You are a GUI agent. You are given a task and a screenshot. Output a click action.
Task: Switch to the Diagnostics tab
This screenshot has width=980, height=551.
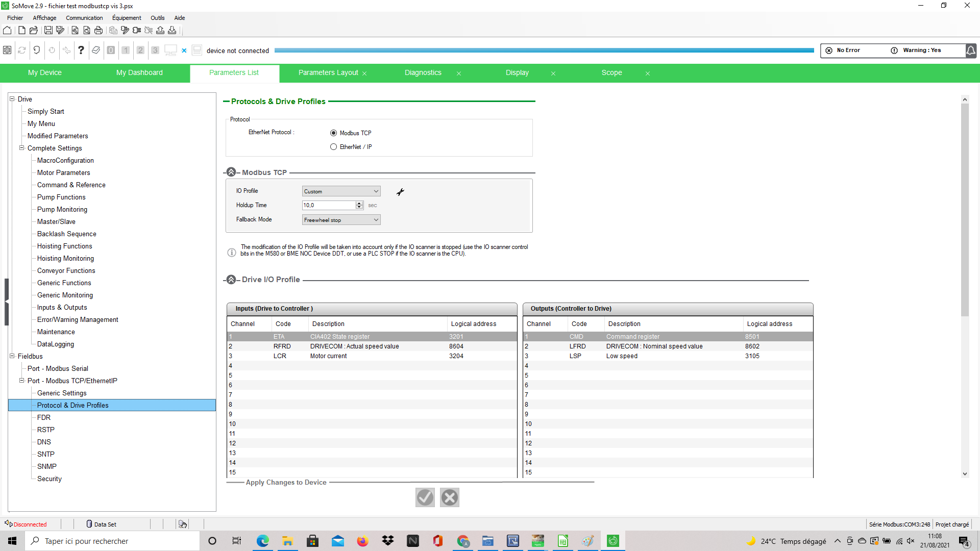[x=423, y=73]
